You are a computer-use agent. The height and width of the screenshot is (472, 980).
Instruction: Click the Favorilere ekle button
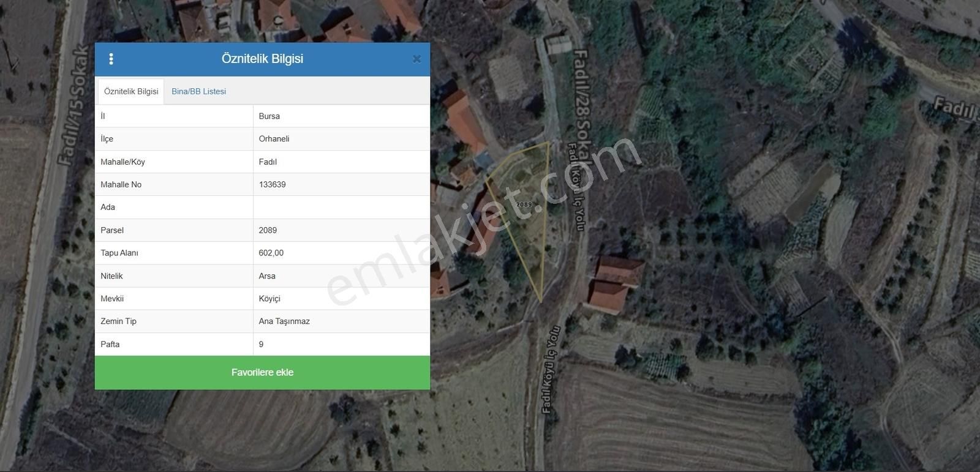262,372
